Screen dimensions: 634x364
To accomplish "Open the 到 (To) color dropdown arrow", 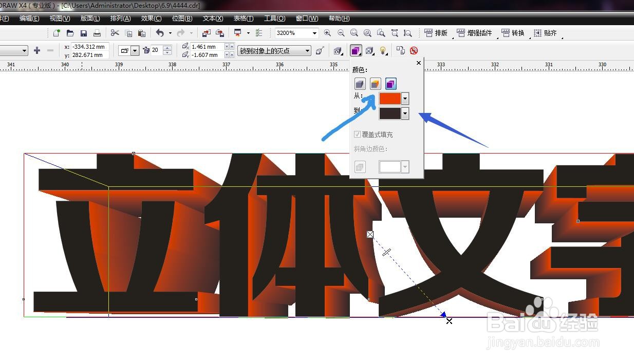I will point(405,113).
